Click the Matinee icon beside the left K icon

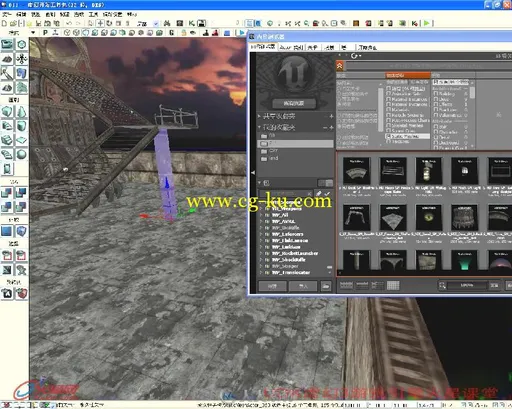[x=201, y=23]
